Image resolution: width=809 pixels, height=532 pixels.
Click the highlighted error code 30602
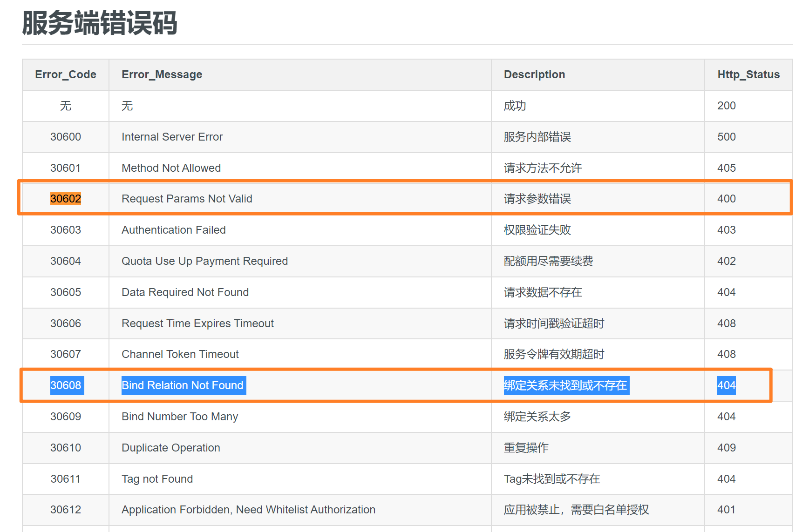[x=65, y=199]
